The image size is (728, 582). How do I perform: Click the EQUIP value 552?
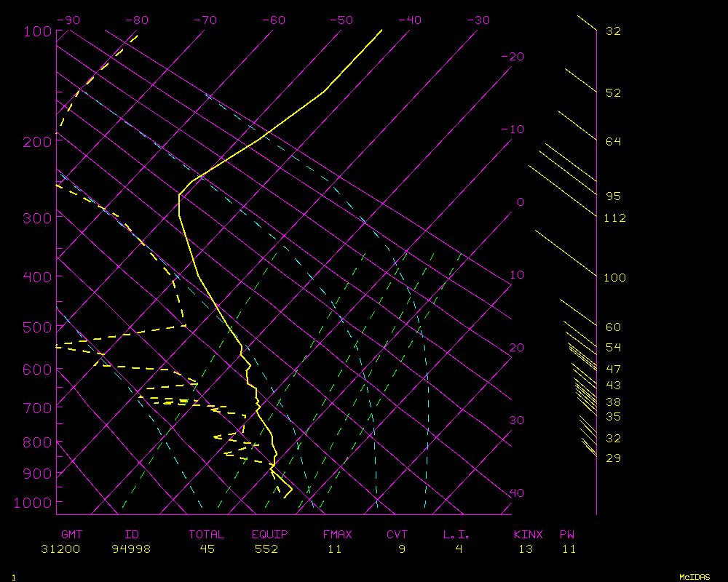[266, 549]
